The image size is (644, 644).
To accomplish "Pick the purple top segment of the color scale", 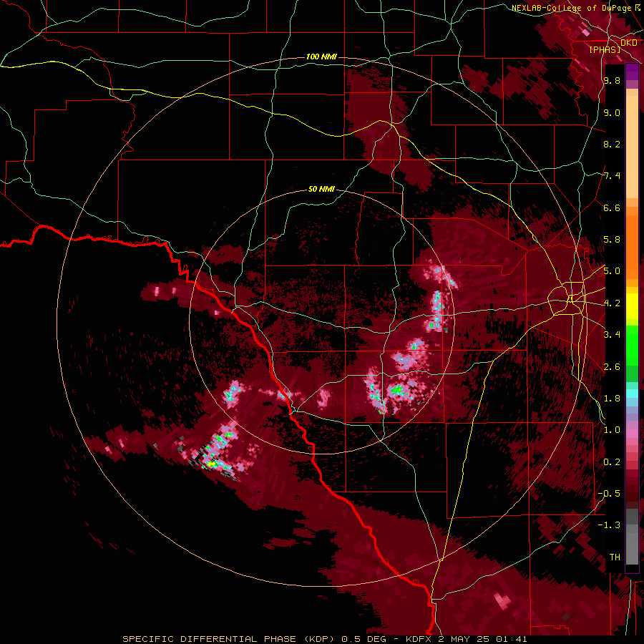I will point(632,72).
